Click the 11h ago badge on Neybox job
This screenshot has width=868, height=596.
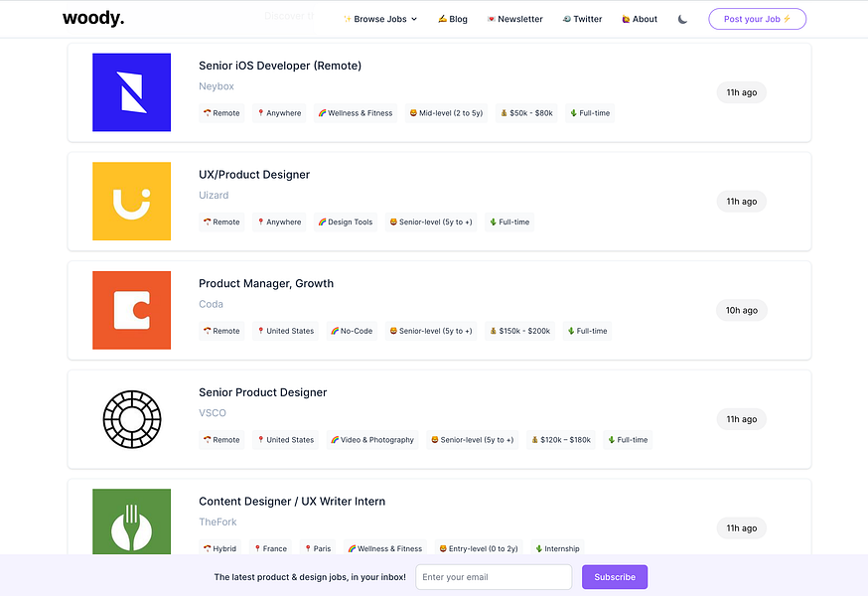pos(742,92)
